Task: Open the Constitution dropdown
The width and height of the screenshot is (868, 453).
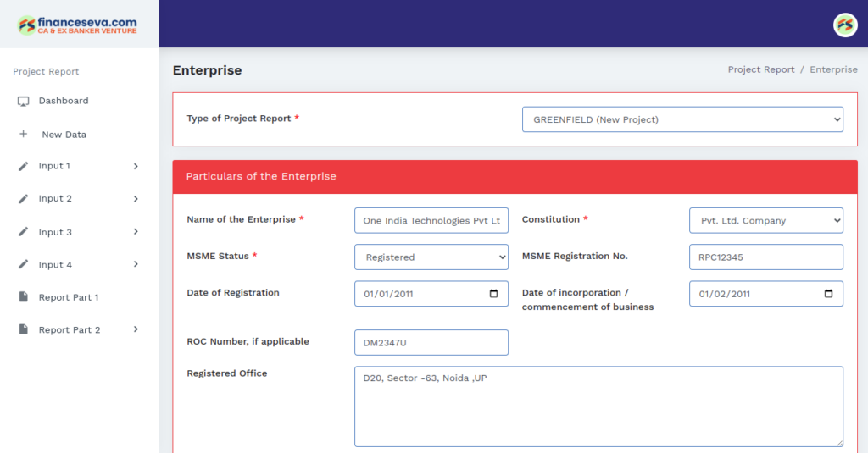Action: [x=766, y=221]
